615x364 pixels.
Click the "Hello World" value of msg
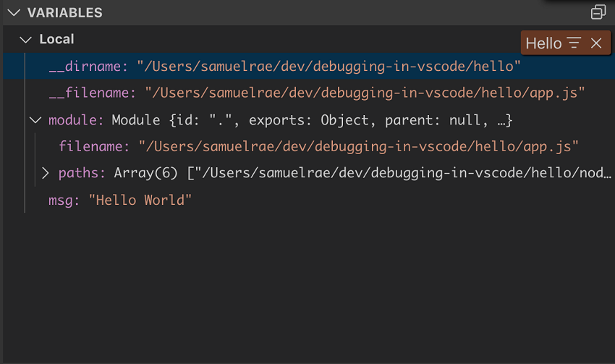(x=140, y=200)
